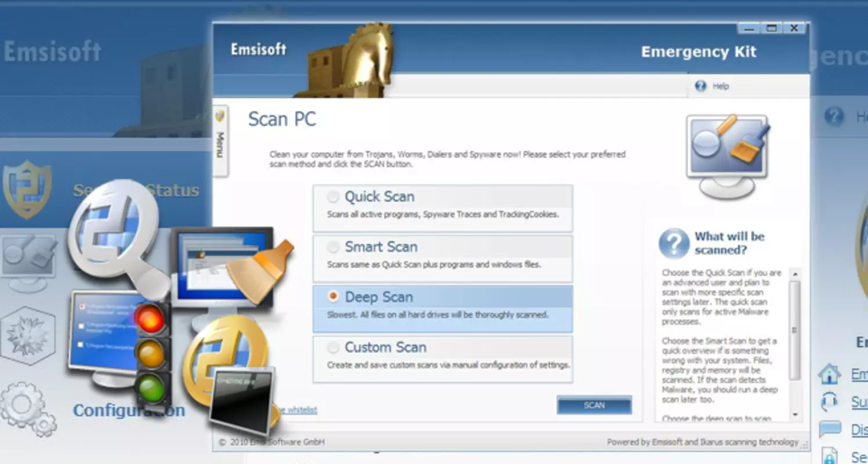Click the help icon in the background window
This screenshot has height=464, width=868.
coord(834,117)
